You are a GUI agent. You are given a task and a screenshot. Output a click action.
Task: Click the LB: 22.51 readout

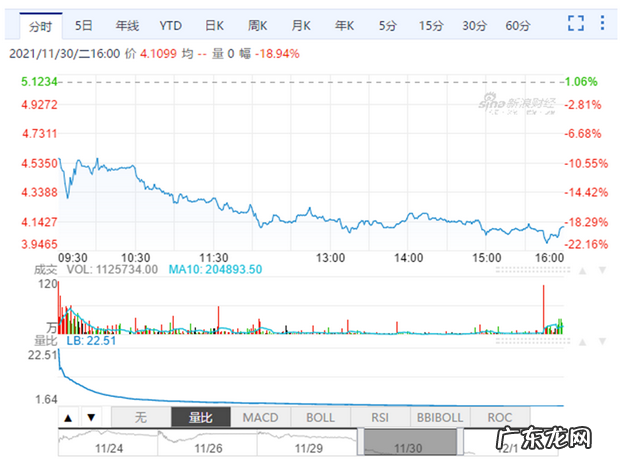[x=91, y=341]
